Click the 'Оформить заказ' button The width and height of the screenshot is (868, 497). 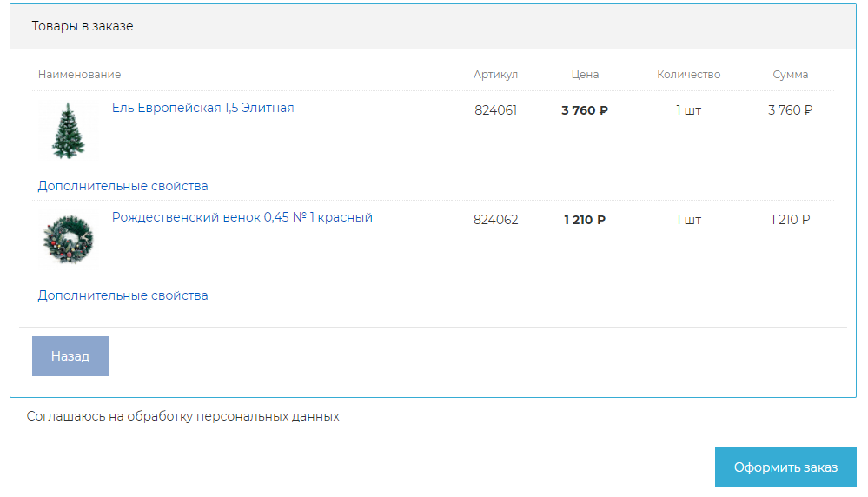click(x=785, y=467)
